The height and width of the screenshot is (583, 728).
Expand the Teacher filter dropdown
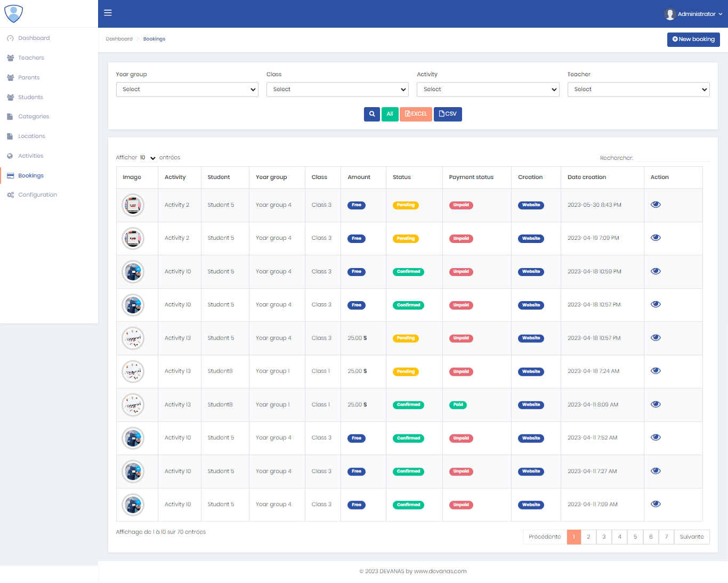[638, 89]
